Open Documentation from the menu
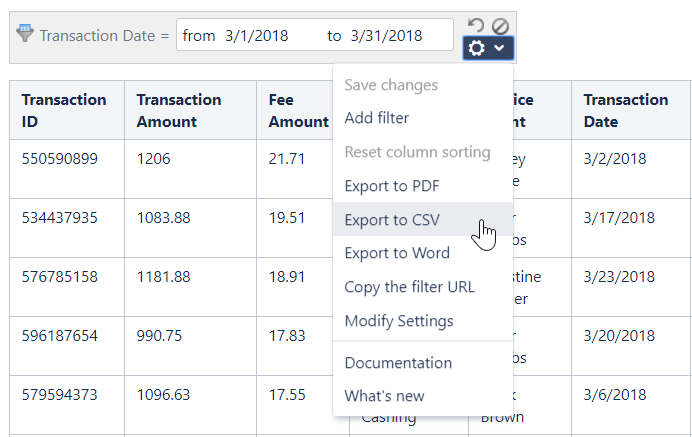The image size is (692, 437). tap(398, 363)
